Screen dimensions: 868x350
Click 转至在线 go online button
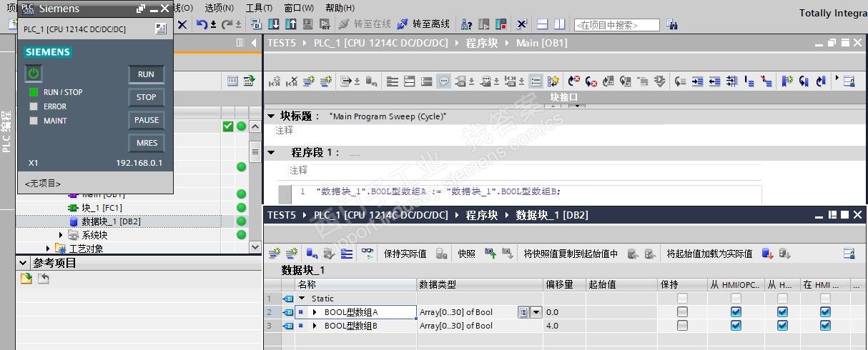coord(365,24)
